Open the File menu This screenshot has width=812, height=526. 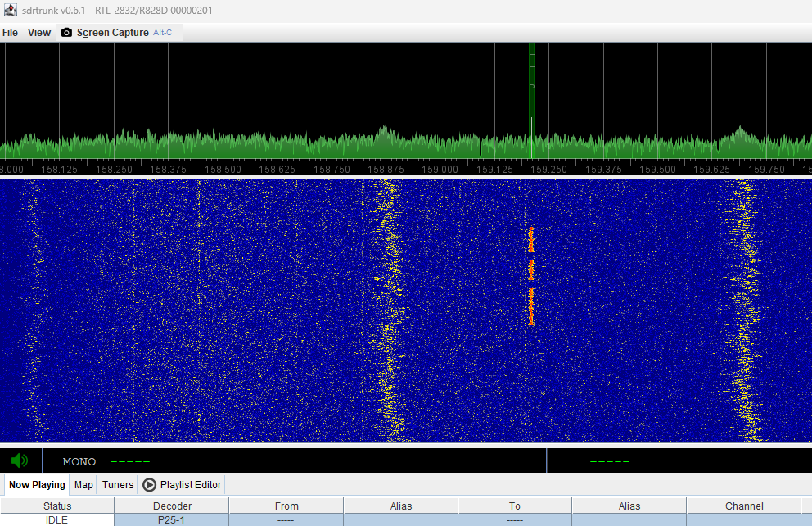[10, 33]
